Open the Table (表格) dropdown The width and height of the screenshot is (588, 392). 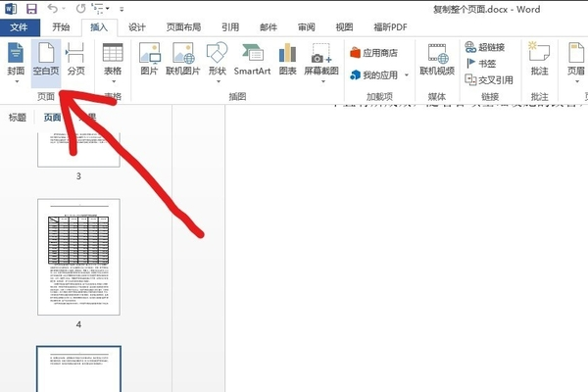coord(112,61)
